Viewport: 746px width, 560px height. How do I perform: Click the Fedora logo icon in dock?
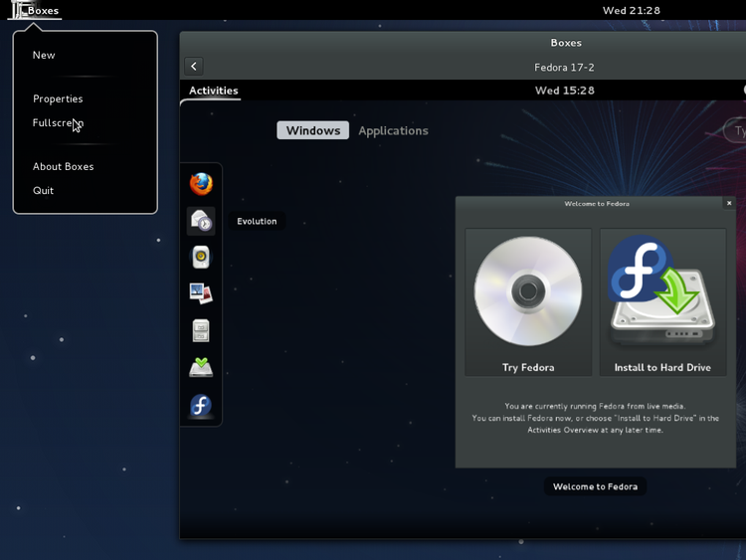point(201,405)
